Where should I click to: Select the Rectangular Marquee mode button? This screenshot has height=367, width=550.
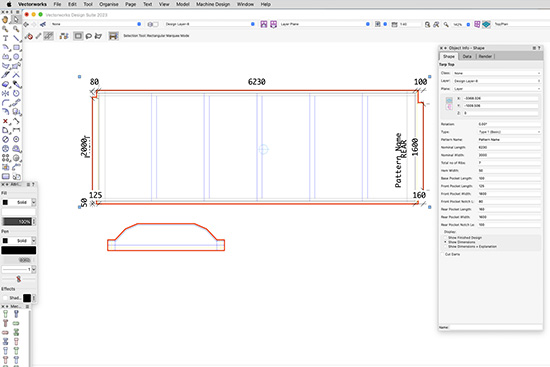(78, 36)
